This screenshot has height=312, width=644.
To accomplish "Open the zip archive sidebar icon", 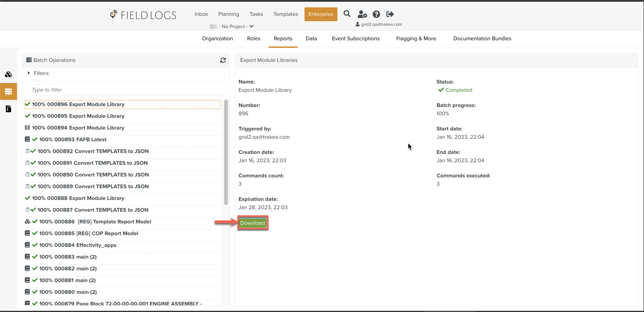I will coord(9,109).
